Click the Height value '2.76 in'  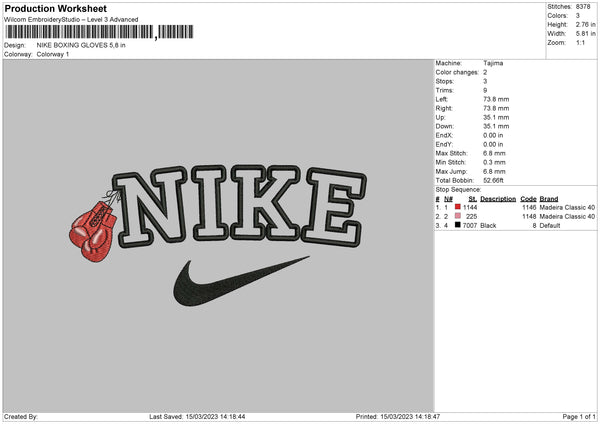[586, 24]
